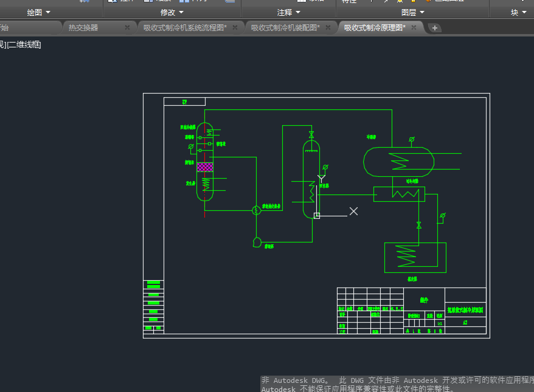Image resolution: width=534 pixels, height=392 pixels.
Task: Close the 热交换器 file tab
Action: pos(127,27)
